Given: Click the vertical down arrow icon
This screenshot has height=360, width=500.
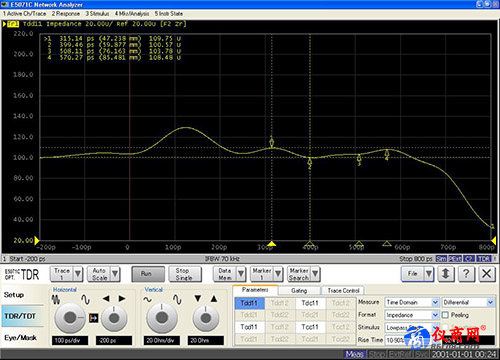Looking at the screenshot, I should point(198,299).
